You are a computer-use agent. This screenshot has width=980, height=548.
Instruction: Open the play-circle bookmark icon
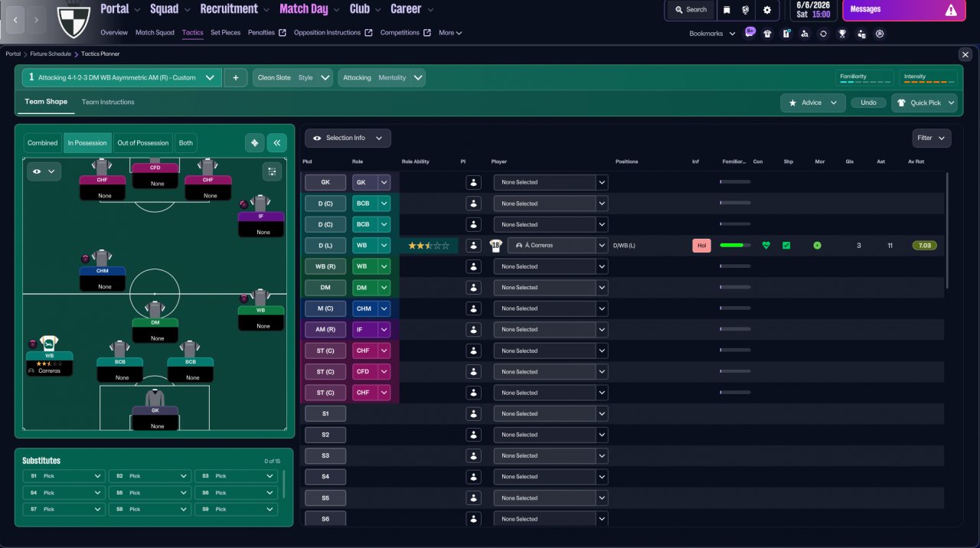[x=880, y=34]
